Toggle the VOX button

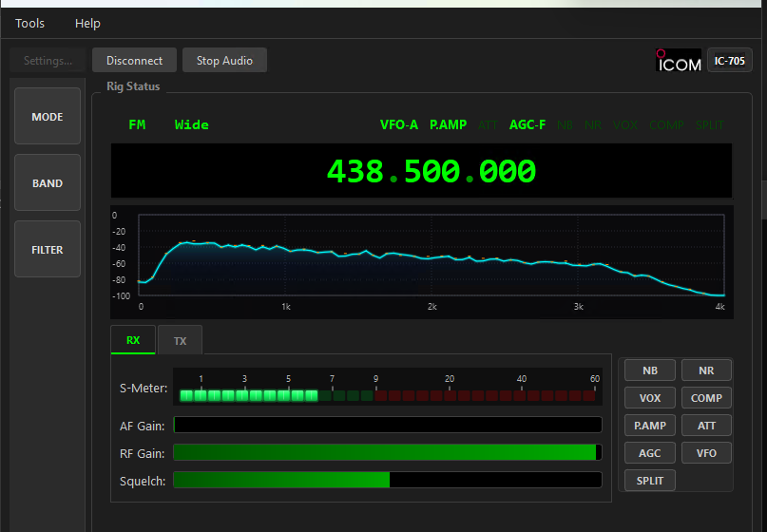tap(649, 397)
